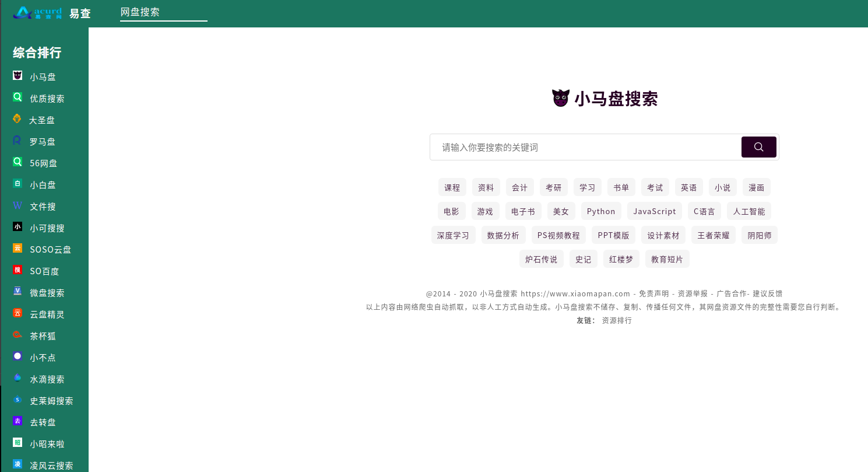Image resolution: width=868 pixels, height=472 pixels.
Task: Choose 水滴搜索 in the sidebar
Action: coord(47,379)
